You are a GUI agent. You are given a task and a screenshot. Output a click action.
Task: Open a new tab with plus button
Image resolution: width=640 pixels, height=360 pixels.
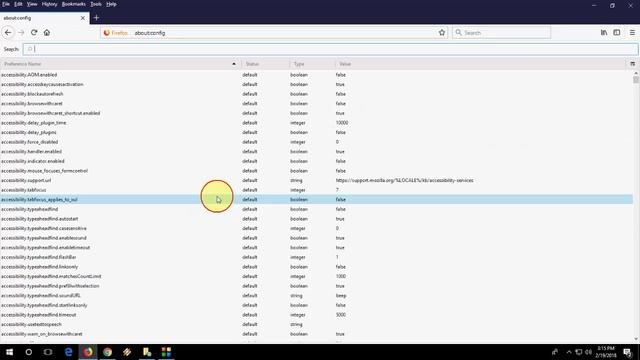pyautogui.click(x=96, y=18)
